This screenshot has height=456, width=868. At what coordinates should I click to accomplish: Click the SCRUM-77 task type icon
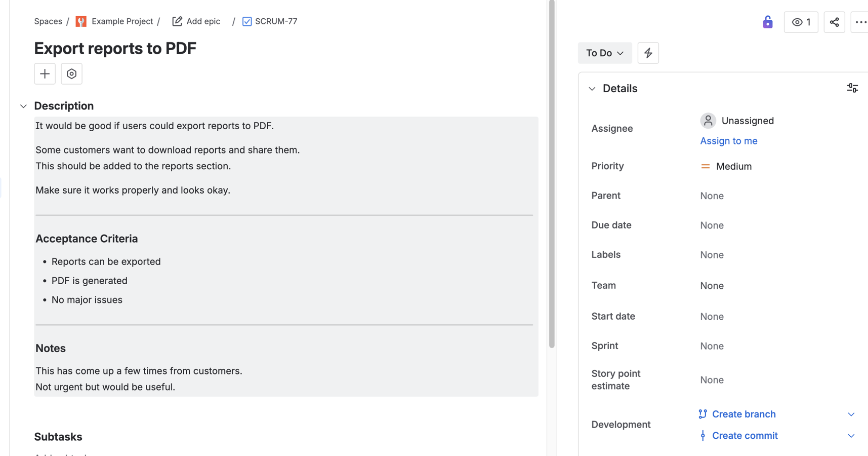[246, 21]
